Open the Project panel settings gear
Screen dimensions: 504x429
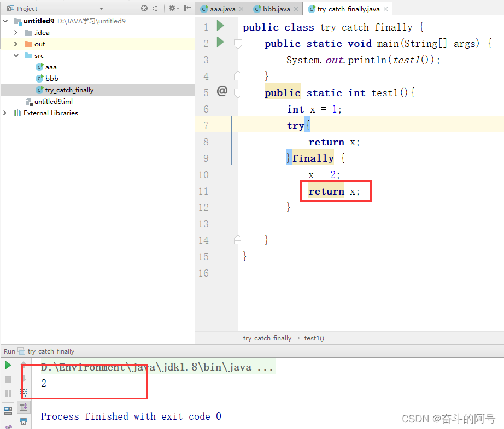(174, 8)
